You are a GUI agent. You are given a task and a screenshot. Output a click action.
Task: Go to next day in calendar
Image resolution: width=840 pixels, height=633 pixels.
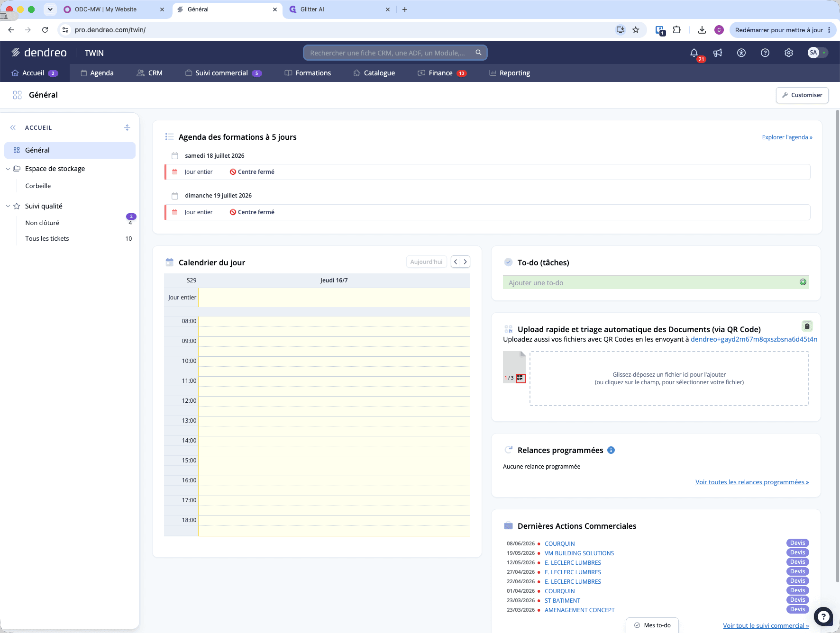[x=465, y=262]
